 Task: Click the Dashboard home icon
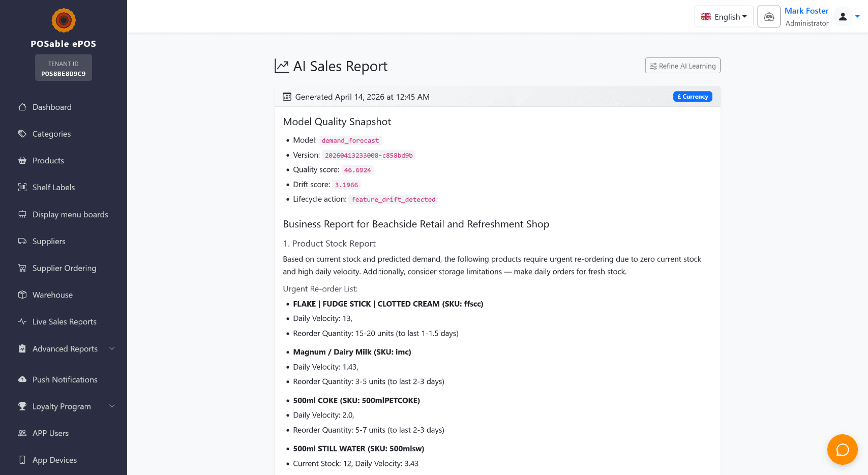coord(22,107)
